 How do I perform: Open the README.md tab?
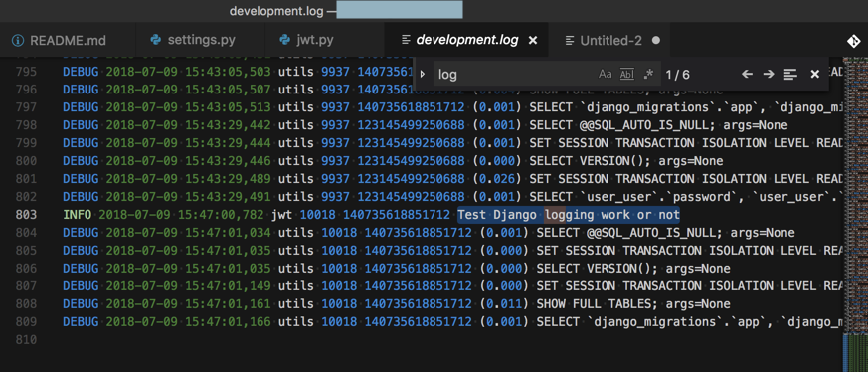pyautogui.click(x=68, y=40)
